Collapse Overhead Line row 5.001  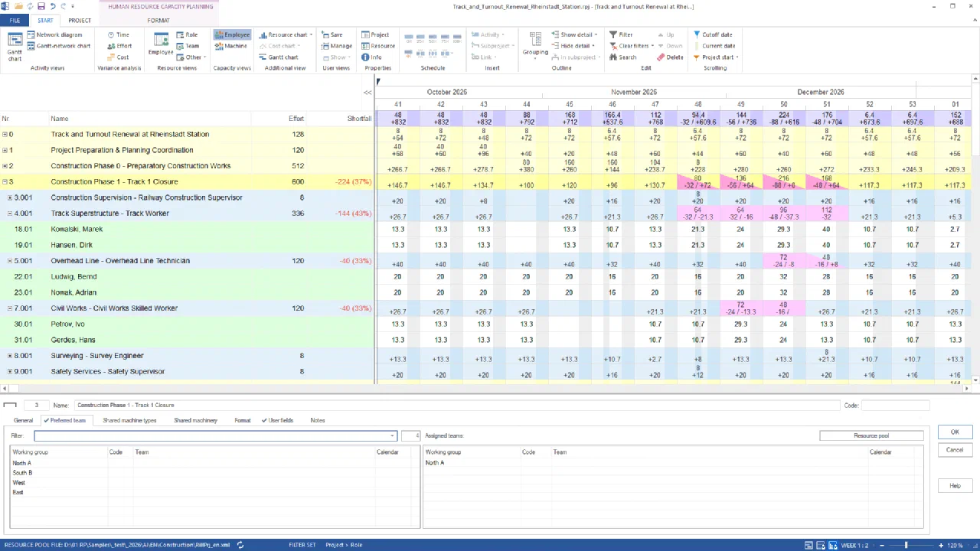click(x=10, y=261)
